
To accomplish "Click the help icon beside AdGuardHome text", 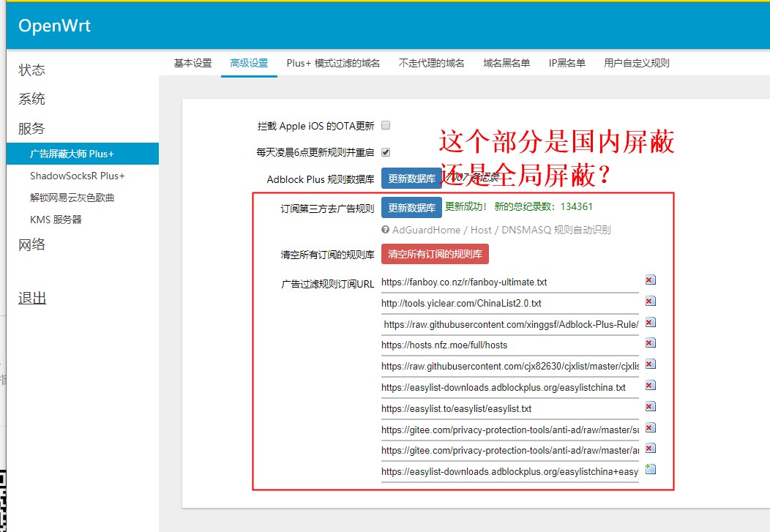I will coord(384,229).
